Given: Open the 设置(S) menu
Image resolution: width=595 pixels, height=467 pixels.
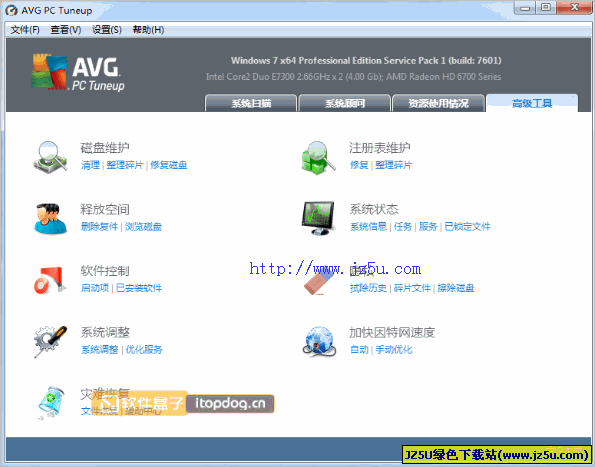Looking at the screenshot, I should pyautogui.click(x=107, y=30).
